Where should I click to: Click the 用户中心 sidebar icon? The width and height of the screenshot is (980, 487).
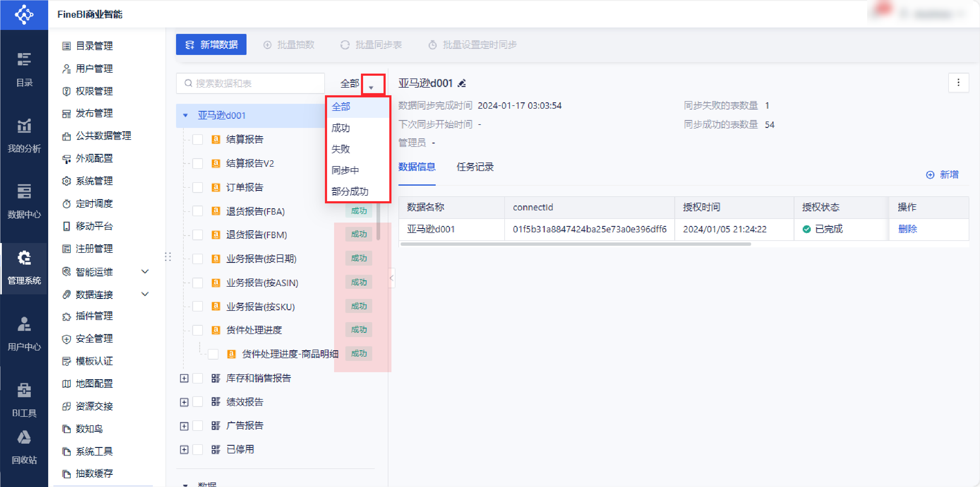[x=24, y=324]
